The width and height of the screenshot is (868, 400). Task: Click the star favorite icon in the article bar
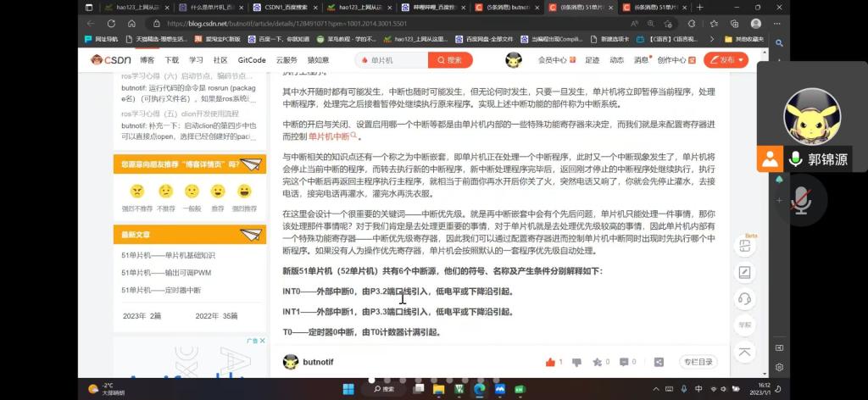click(x=596, y=362)
